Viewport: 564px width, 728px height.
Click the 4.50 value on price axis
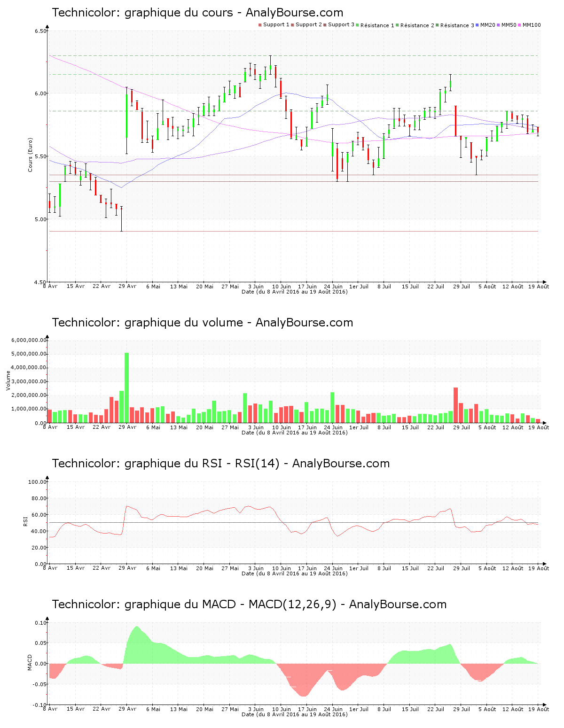pos(40,282)
